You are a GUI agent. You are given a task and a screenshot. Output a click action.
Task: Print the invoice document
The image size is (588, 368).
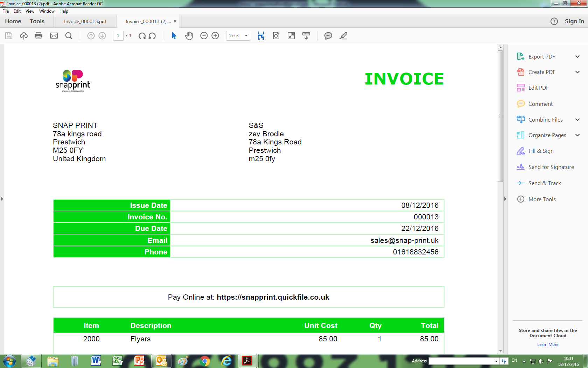click(x=38, y=36)
